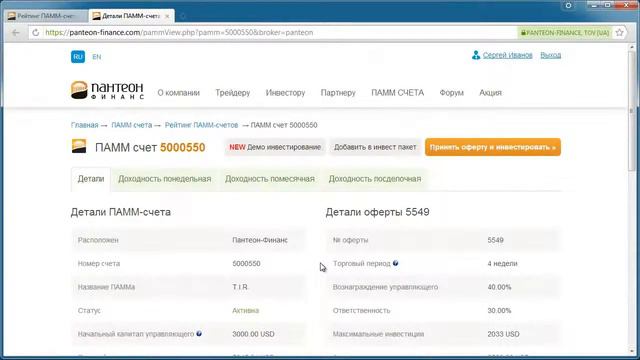Open the Доходность посделочная tab
This screenshot has height=360, width=640.
click(375, 179)
